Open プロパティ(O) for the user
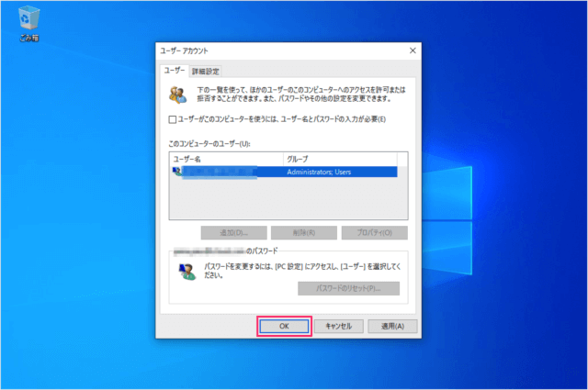Screen dimensions: 588x390 [x=374, y=232]
